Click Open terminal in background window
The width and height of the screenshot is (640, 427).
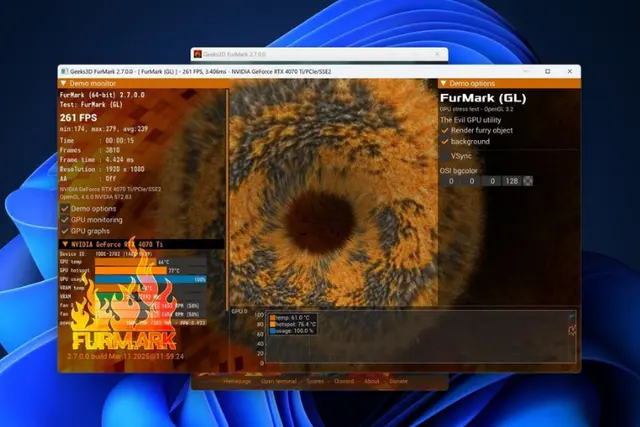pos(278,381)
